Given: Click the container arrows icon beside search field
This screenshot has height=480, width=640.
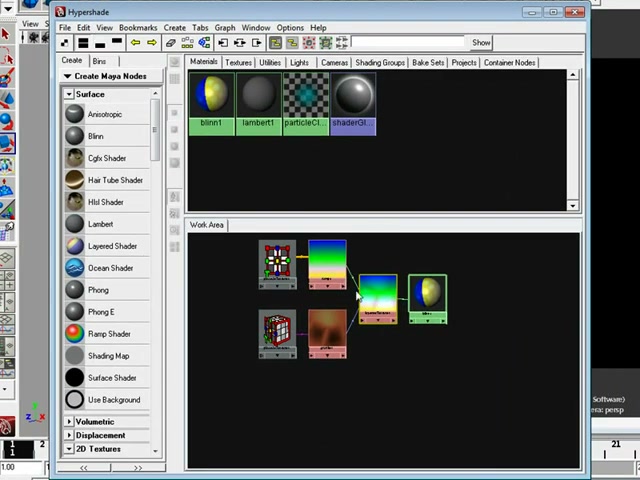Looking at the screenshot, I should [342, 42].
